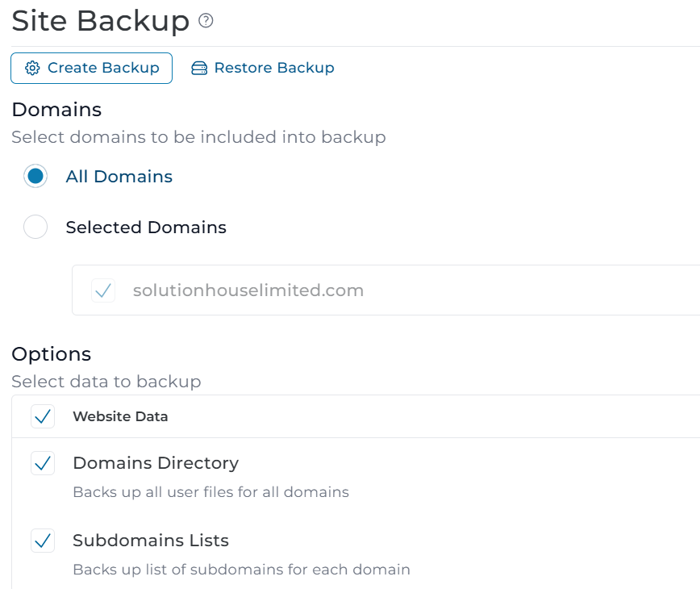Click the All Domains label text
Screen dimensions: 700x589
119,177
